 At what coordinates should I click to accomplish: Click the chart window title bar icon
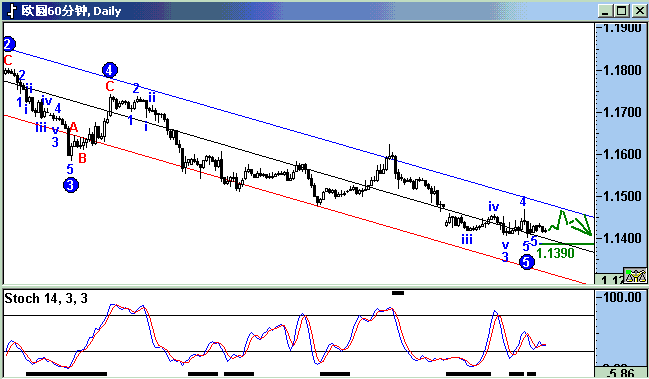[12, 11]
